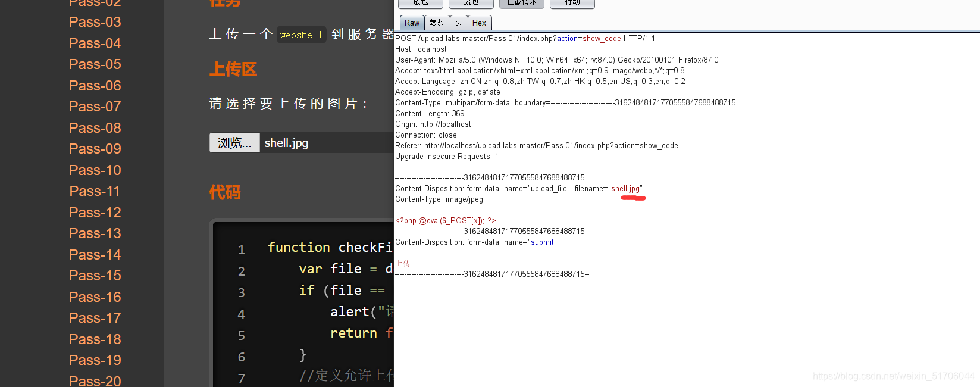Screen dimensions: 980x387
Task: Open Pass-04 in the sidebar
Action: [x=95, y=43]
